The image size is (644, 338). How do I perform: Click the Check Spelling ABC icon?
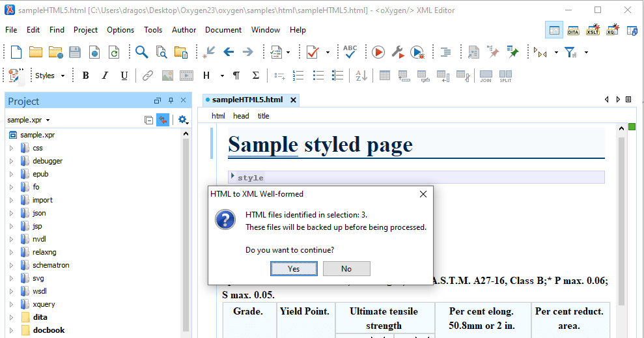tap(350, 52)
